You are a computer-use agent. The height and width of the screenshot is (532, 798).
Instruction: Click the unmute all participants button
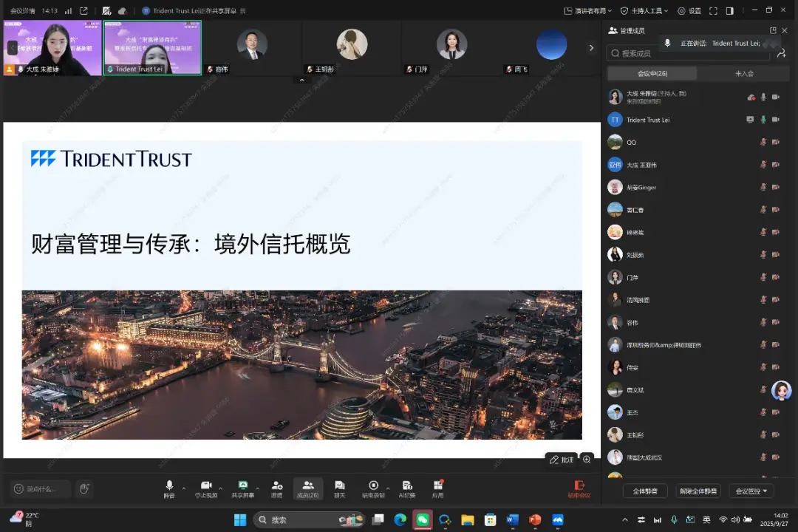click(x=698, y=491)
